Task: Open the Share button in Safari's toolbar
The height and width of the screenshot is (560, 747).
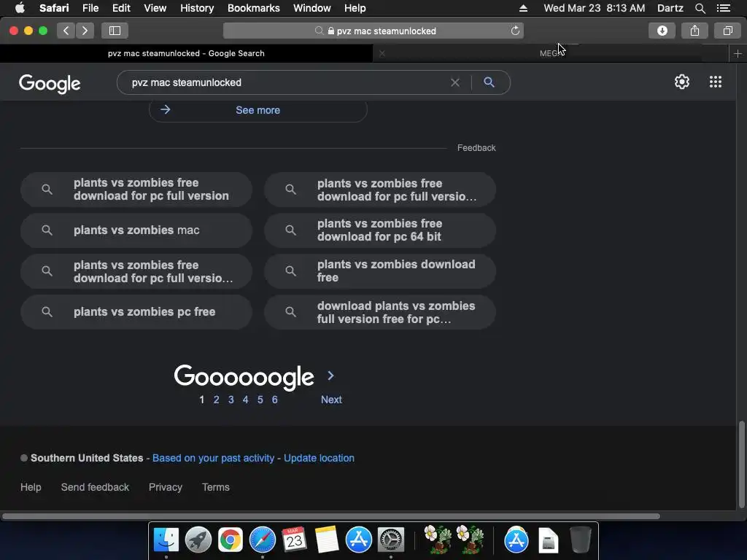Action: (694, 31)
